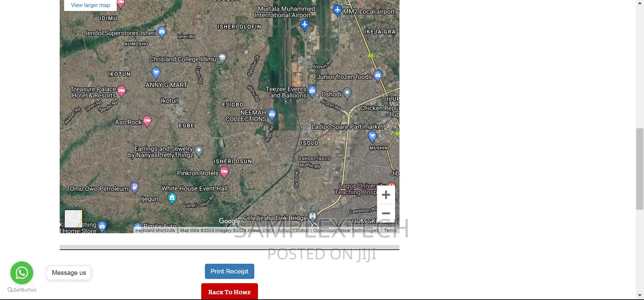Select the Rimite Auto map pin
Image resolution: width=644 pixels, height=300 pixels.
pos(138,228)
